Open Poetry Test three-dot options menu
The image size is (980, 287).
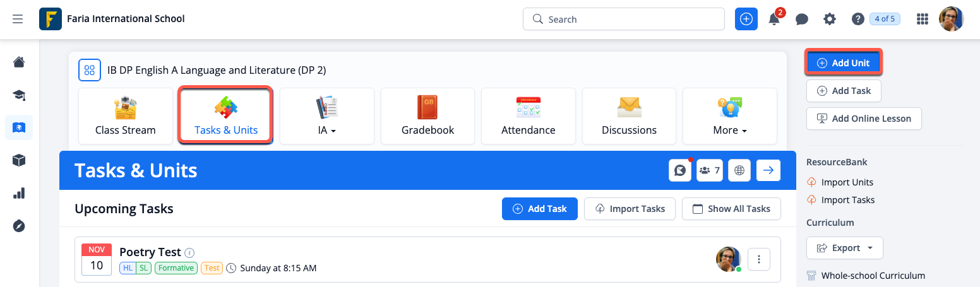(x=759, y=259)
